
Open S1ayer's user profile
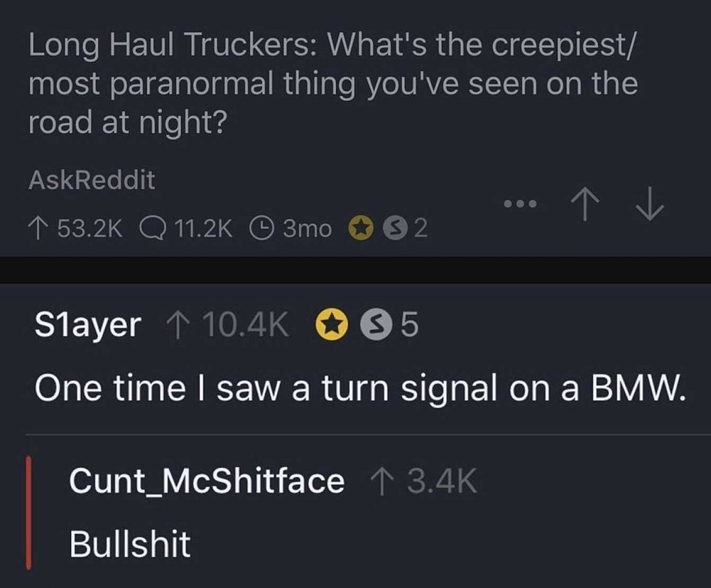tap(88, 326)
